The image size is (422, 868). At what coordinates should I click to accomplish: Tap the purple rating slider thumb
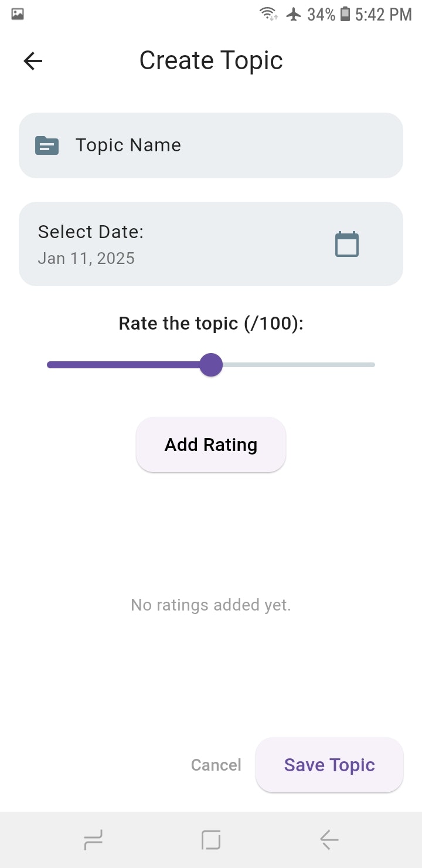click(211, 365)
